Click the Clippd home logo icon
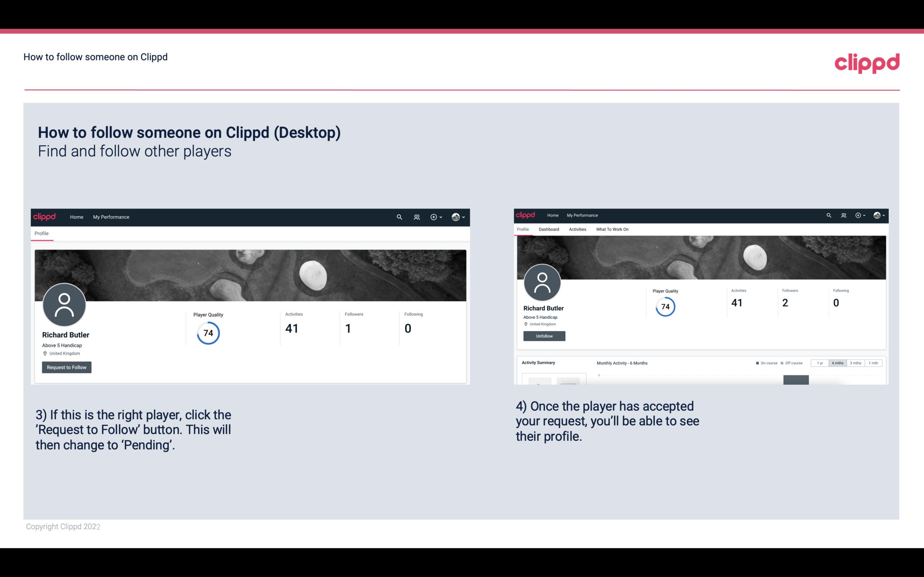The width and height of the screenshot is (924, 577). tap(45, 216)
